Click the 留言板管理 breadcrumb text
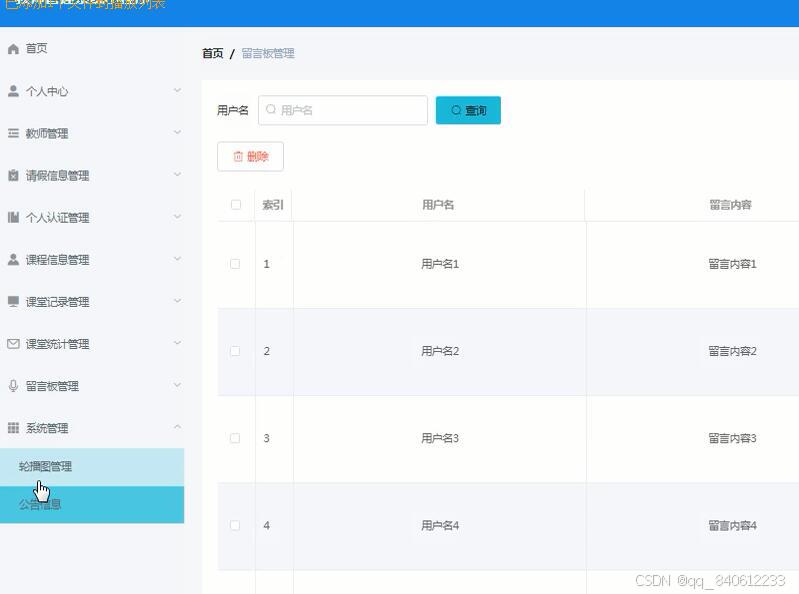This screenshot has height=594, width=799. [268, 53]
